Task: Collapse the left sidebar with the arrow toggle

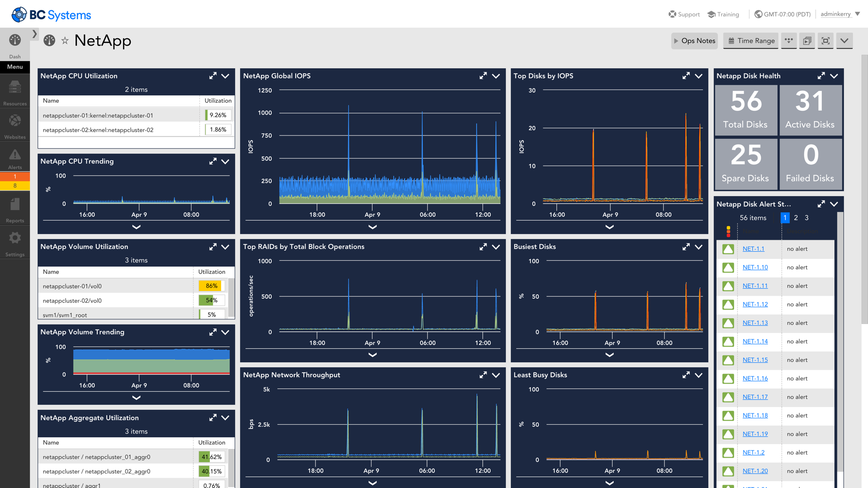Action: pos(34,33)
